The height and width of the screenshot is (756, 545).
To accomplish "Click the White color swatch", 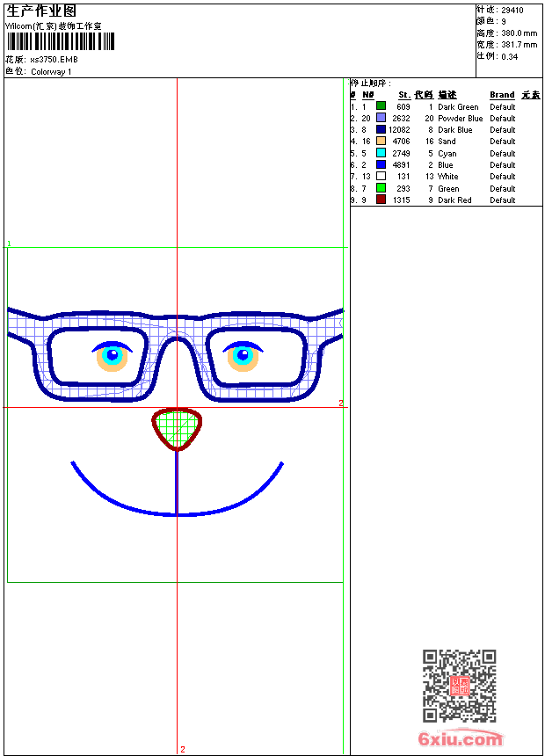I will click(381, 176).
